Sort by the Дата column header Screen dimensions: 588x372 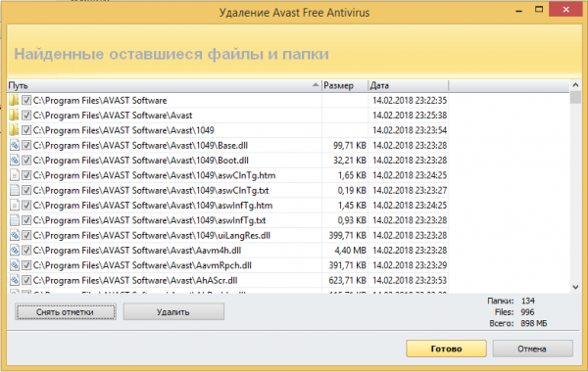point(408,86)
